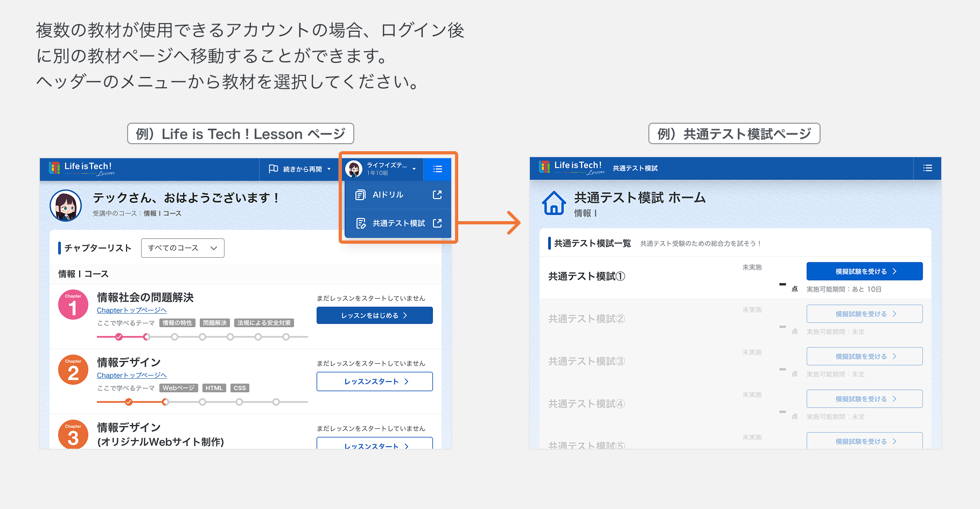Viewport: 980px width, 509px height.
Task: Click the HTML theme tag
Action: coord(214,388)
